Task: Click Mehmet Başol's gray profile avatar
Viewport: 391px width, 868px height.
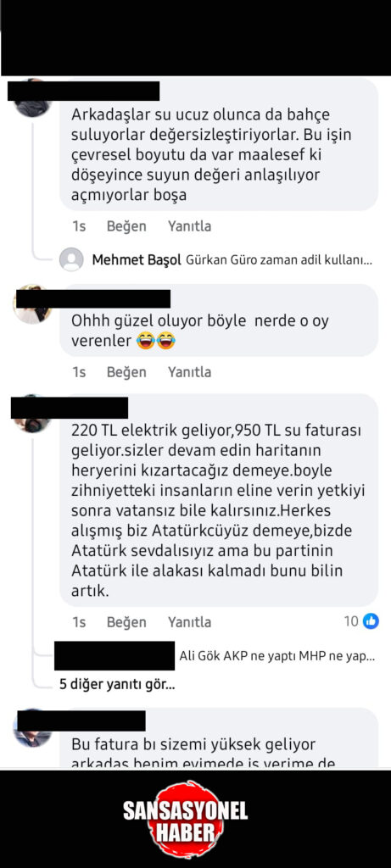Action: point(71,259)
